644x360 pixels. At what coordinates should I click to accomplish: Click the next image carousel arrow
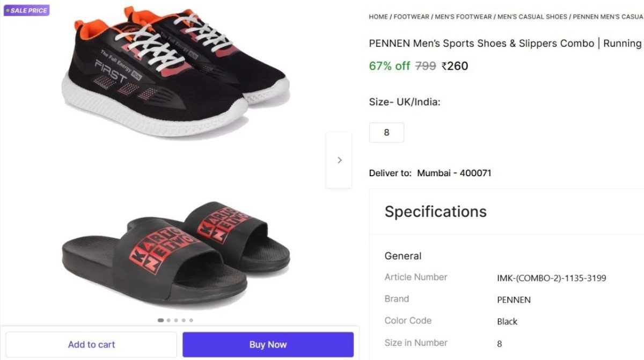(339, 160)
